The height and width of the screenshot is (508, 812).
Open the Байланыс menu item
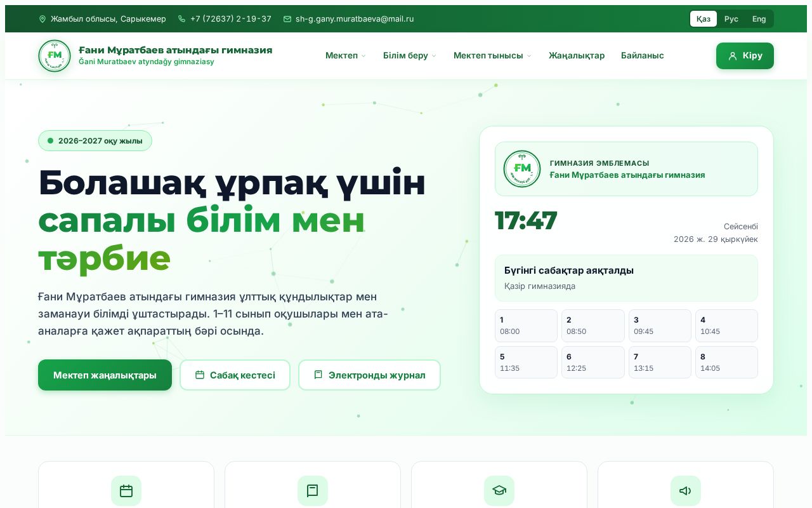tap(643, 56)
